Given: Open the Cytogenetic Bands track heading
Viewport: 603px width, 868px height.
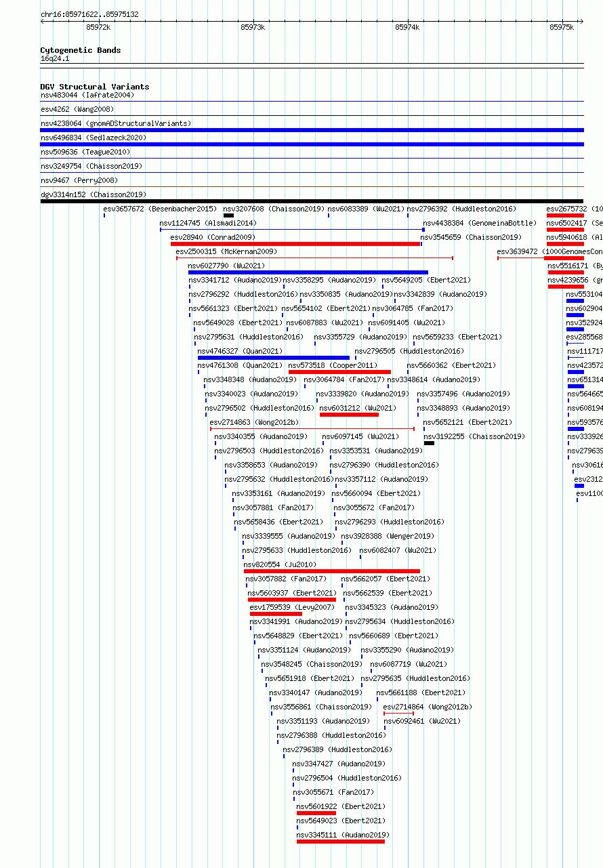Looking at the screenshot, I should 81,50.
